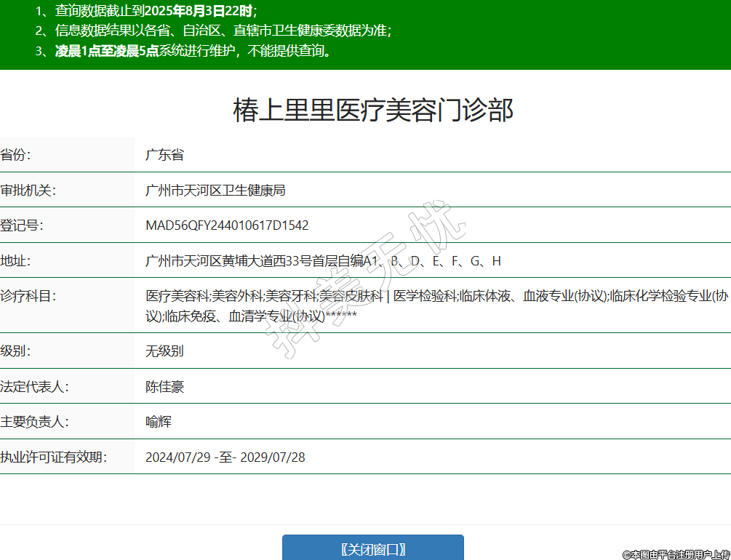Click the 法定代表人 row label
Image resolution: width=731 pixels, height=560 pixels.
click(34, 387)
